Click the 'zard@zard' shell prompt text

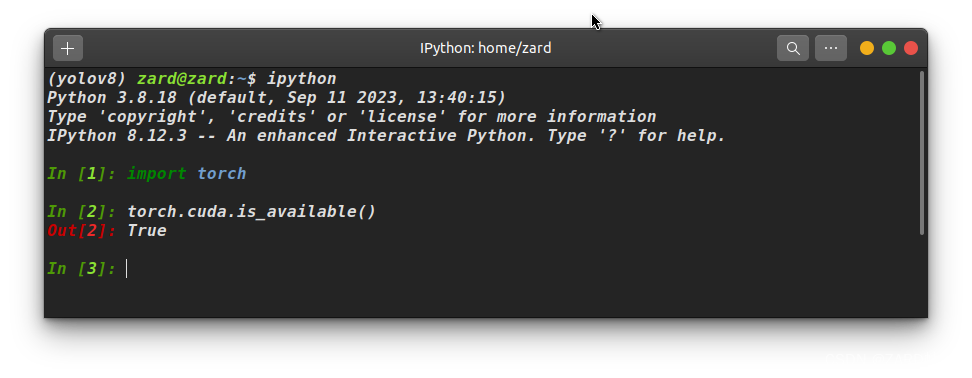point(182,79)
